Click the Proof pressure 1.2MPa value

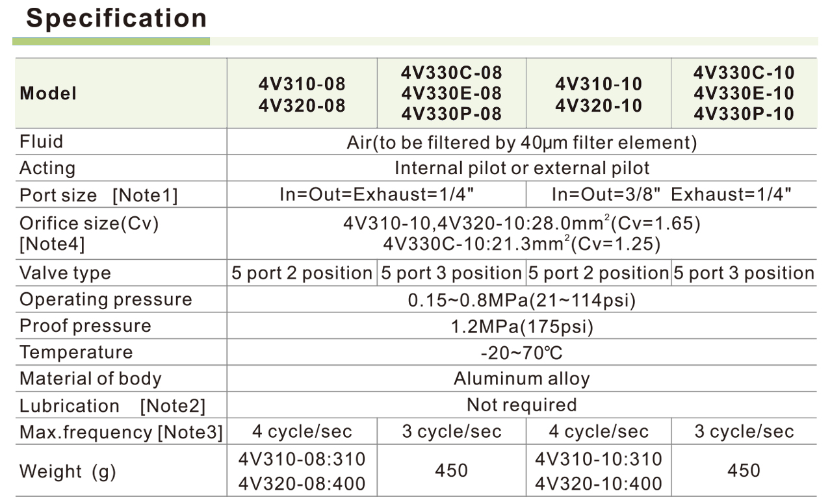[x=522, y=326]
